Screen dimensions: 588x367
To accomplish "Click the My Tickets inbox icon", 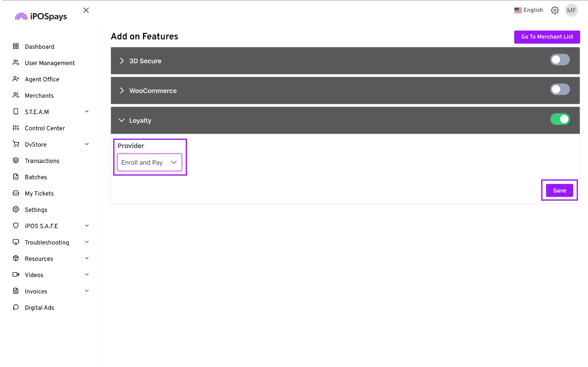I will coord(16,193).
